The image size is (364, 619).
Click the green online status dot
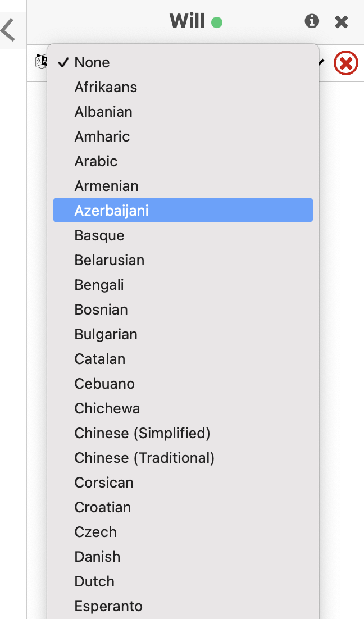point(217,22)
